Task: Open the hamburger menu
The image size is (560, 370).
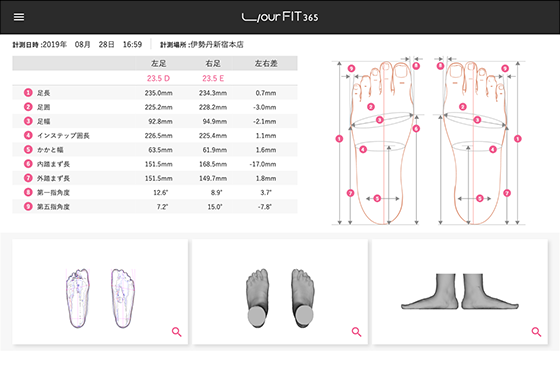Action: [x=19, y=17]
